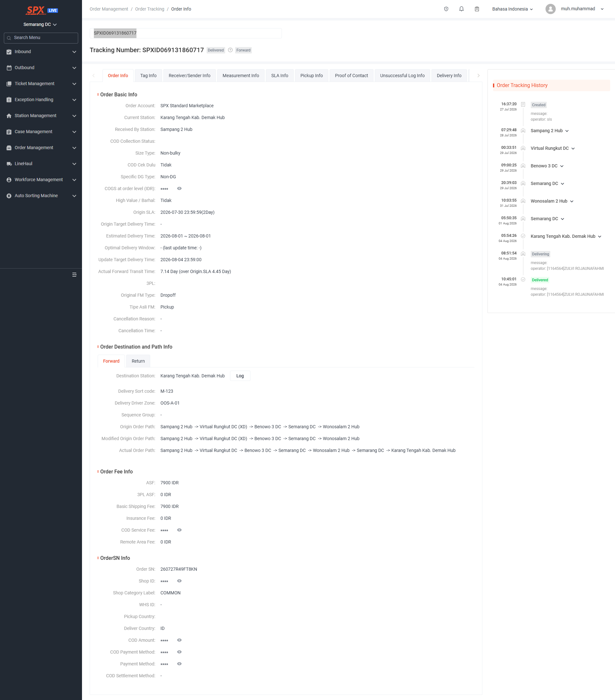
Task: Click the user avatar icon
Action: coord(550,9)
